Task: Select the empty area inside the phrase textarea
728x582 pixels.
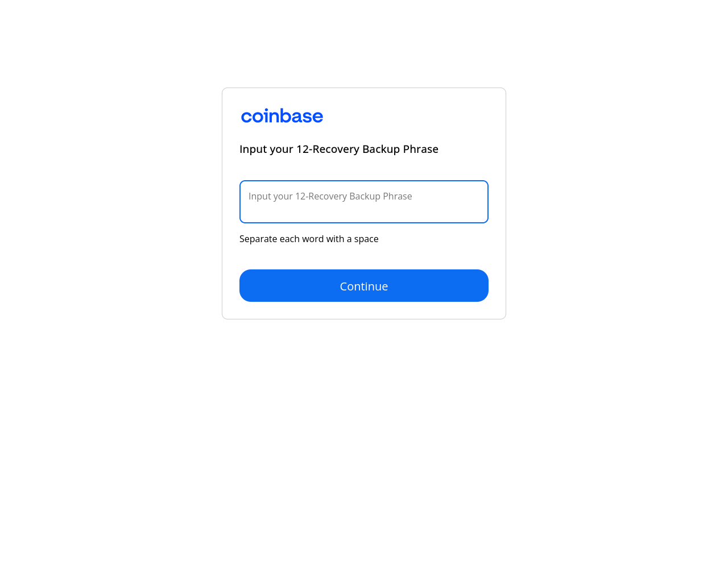Action: click(x=364, y=213)
